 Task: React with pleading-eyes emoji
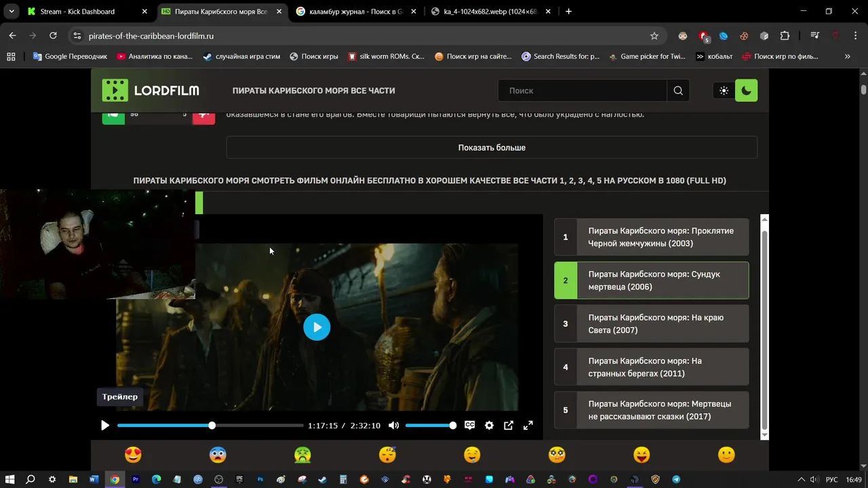point(557,455)
